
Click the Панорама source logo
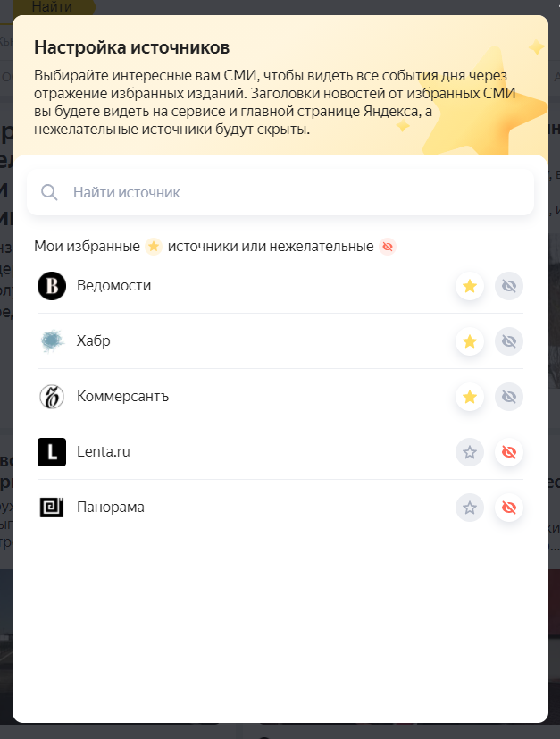[x=52, y=508]
